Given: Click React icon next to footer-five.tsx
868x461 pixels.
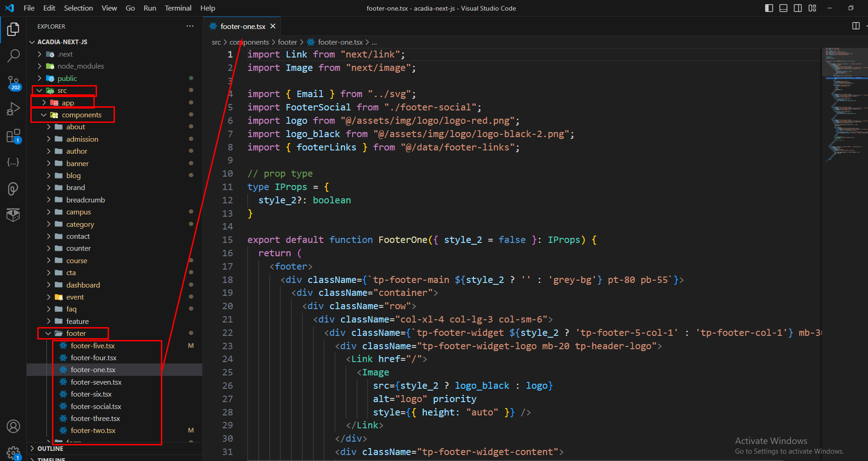Looking at the screenshot, I should [63, 346].
